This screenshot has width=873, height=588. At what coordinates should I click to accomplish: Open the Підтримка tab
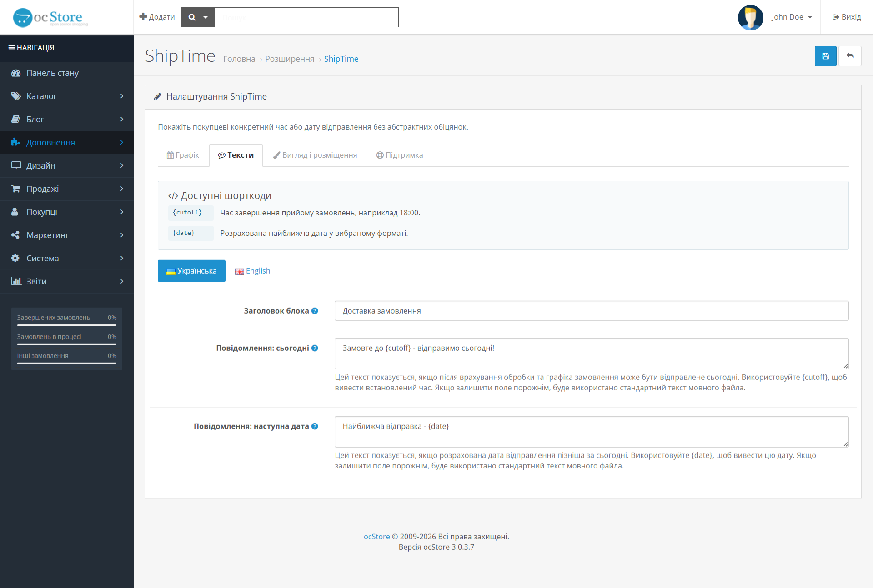[400, 155]
